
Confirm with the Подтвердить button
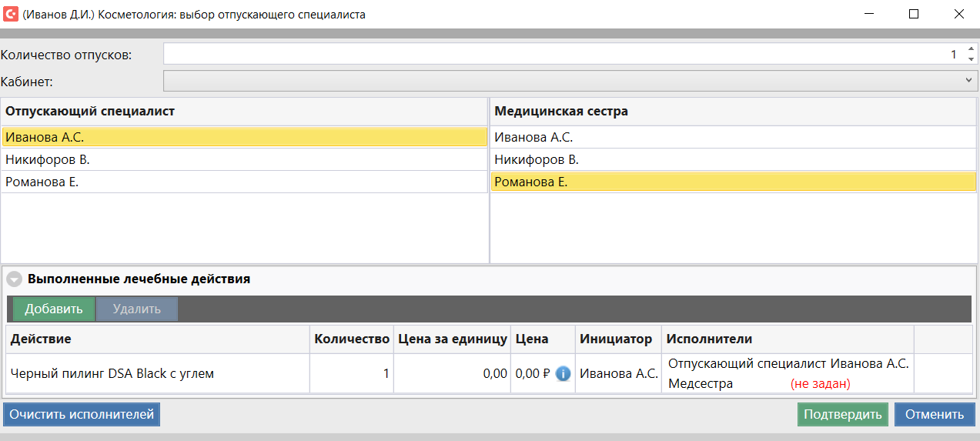pyautogui.click(x=842, y=415)
